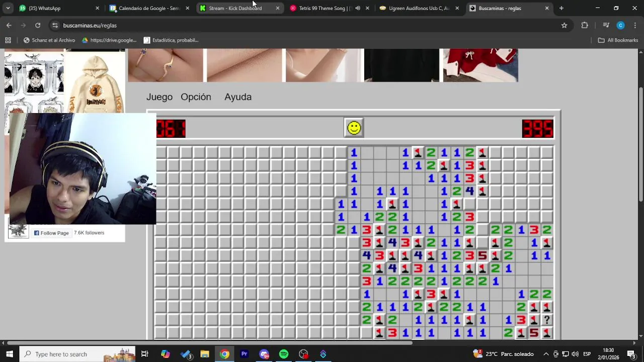Open Adobe Premiere Pro from the taskbar
Screen dimensions: 644x362
point(245,354)
